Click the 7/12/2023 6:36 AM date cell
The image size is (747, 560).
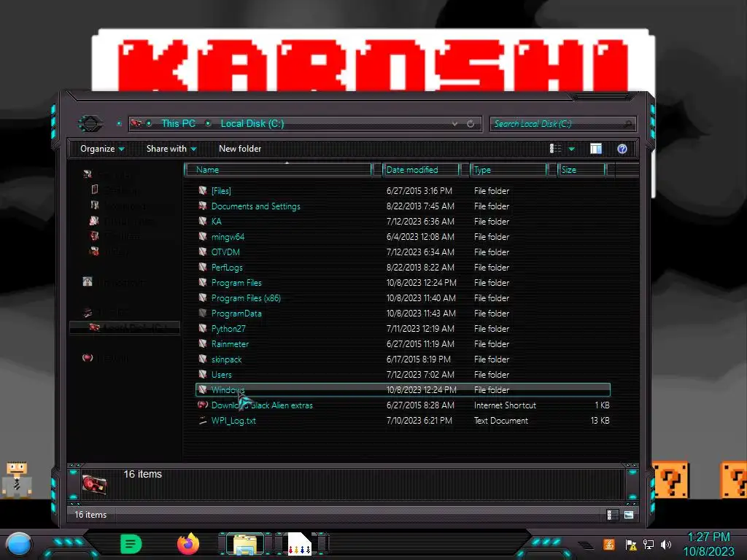click(x=420, y=222)
